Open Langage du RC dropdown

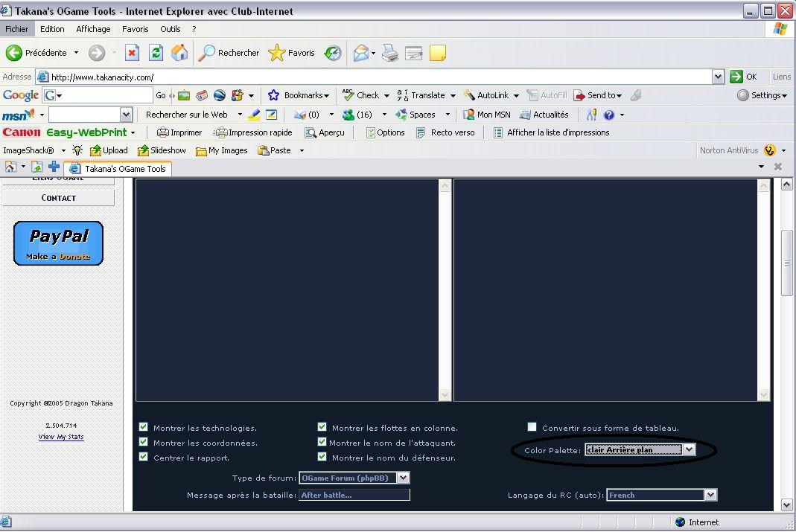710,495
